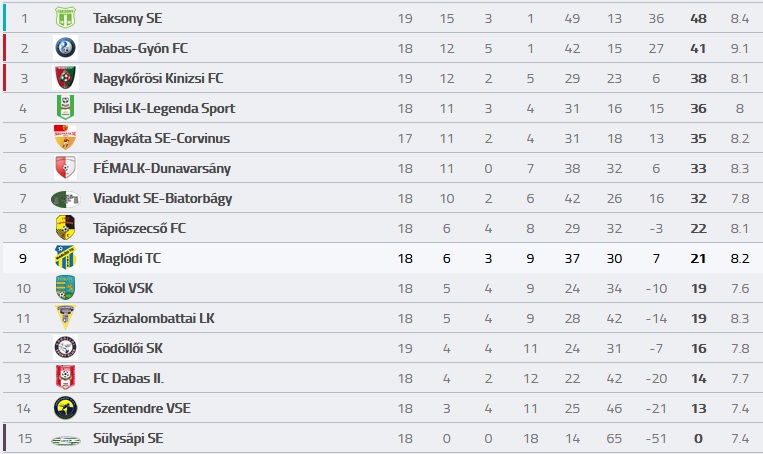Select the Maglódi TC club badge
Viewport: 763px width, 454px height.
[65, 258]
